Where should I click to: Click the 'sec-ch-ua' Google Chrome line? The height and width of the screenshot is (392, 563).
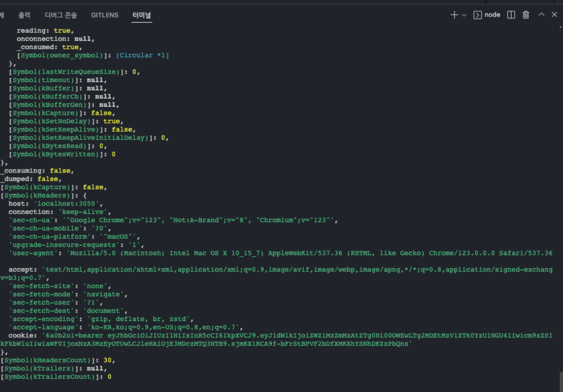point(173,220)
